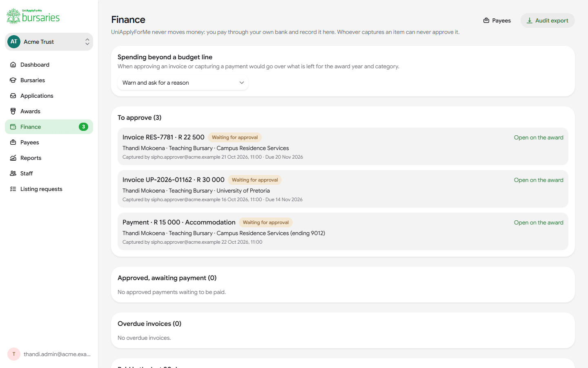Click the AT organization avatar
The width and height of the screenshot is (588, 368).
14,42
